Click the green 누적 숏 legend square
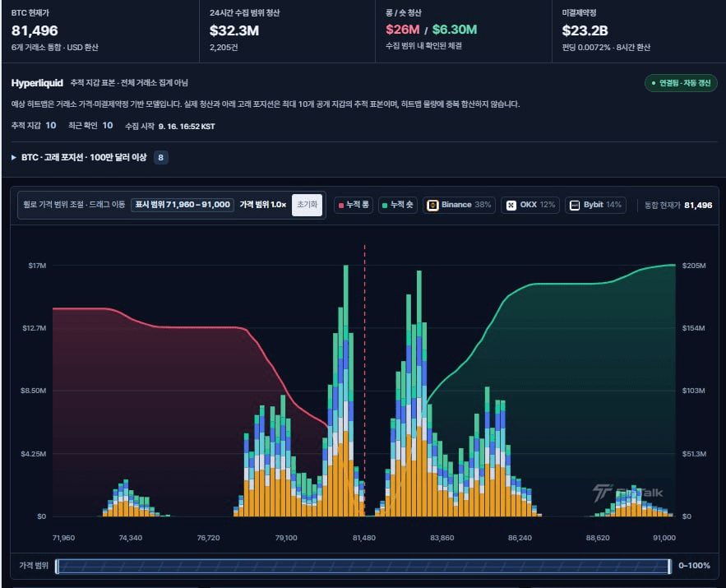The height and width of the screenshot is (588, 726). (385, 206)
